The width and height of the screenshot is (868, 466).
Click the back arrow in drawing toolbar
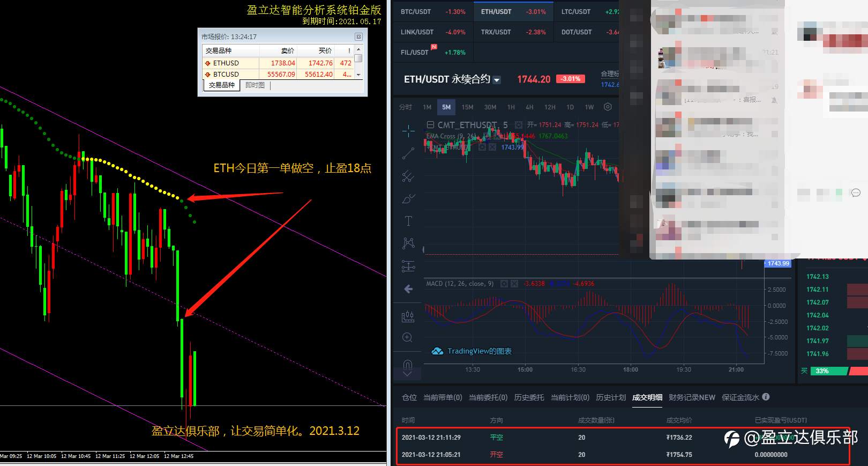click(x=408, y=289)
